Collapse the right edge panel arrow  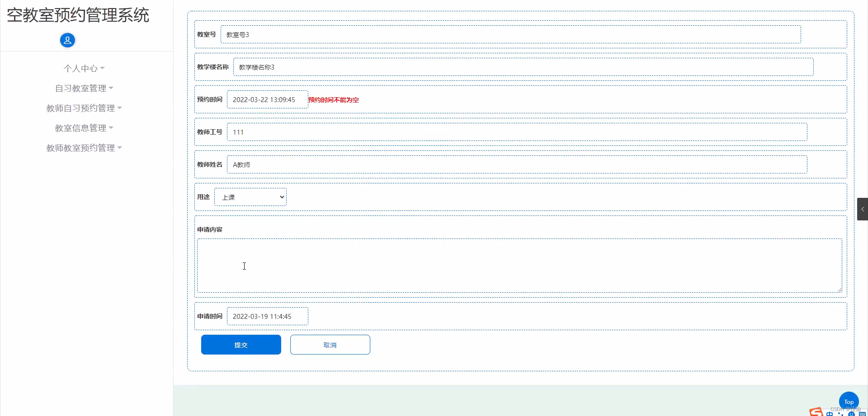[863, 209]
